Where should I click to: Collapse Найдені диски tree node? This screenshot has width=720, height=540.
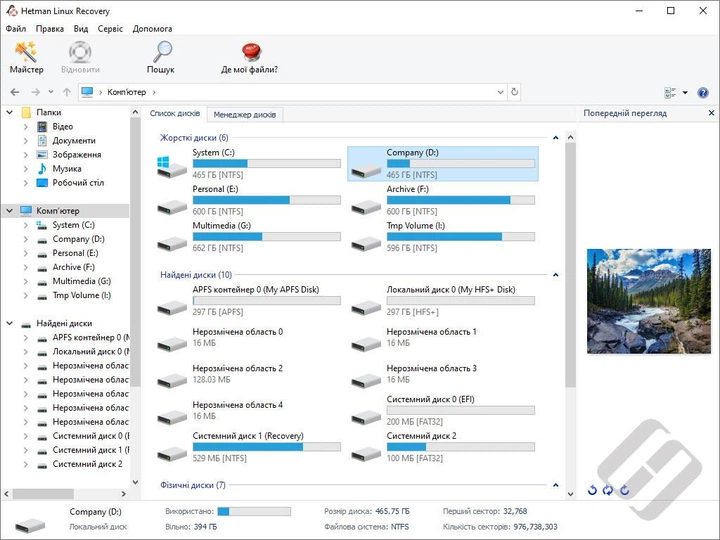9,323
